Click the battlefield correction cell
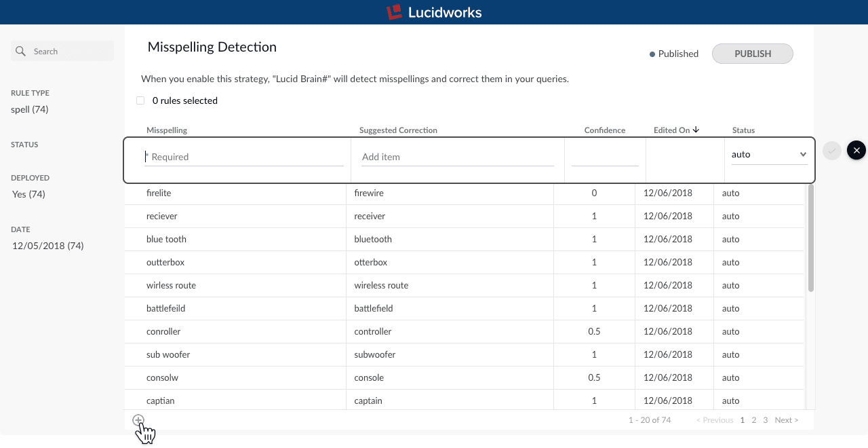The height and width of the screenshot is (448, 868). (450, 309)
